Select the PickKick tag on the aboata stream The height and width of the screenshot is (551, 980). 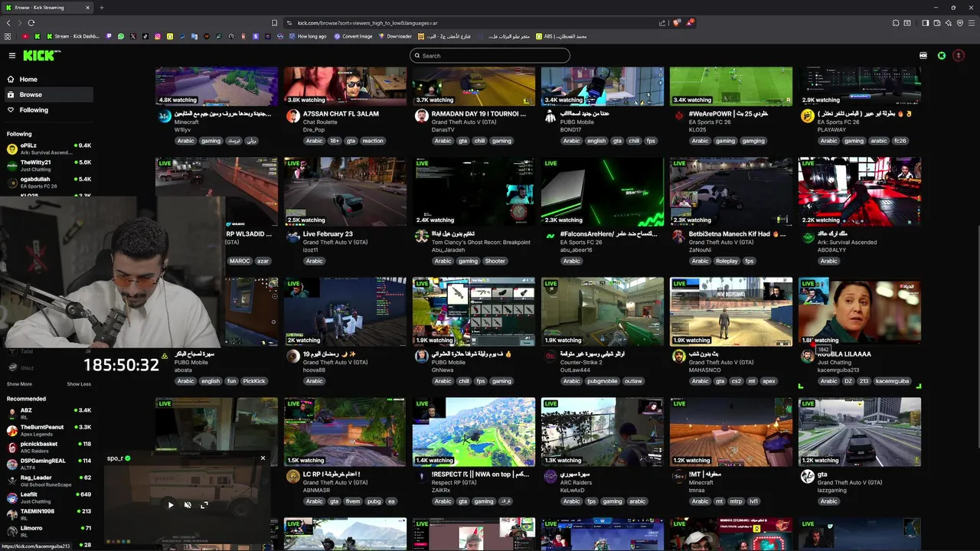coord(253,381)
